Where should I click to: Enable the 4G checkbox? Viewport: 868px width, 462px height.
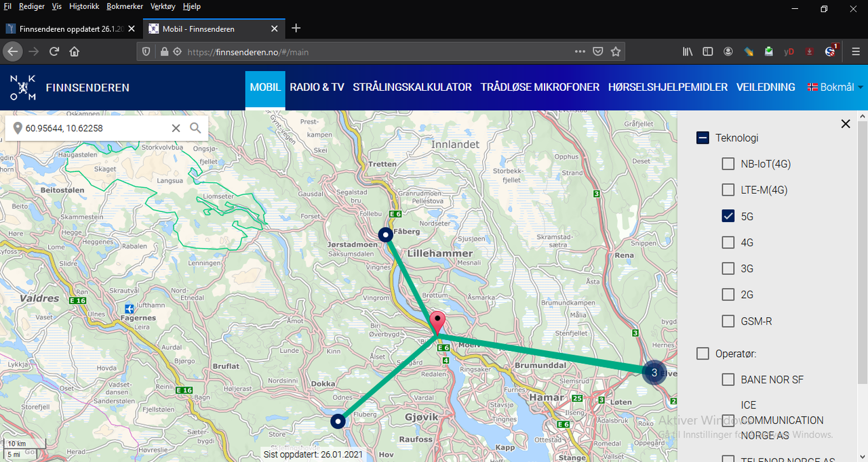point(728,243)
